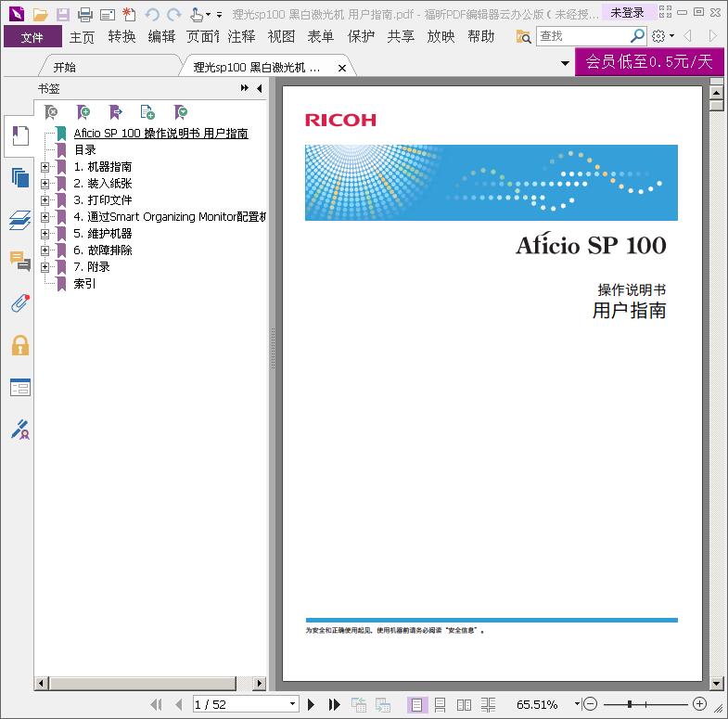Click the Save disk icon
The image size is (728, 719).
pyautogui.click(x=63, y=15)
